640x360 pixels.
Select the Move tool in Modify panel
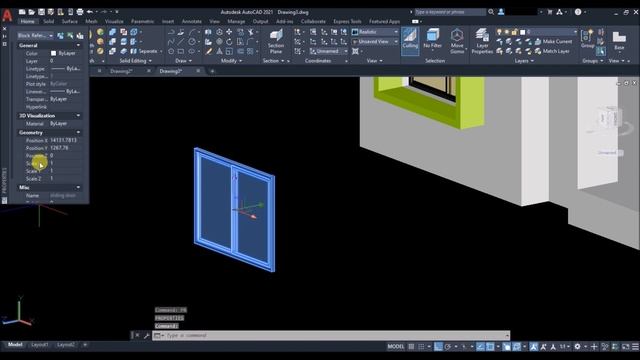229,32
